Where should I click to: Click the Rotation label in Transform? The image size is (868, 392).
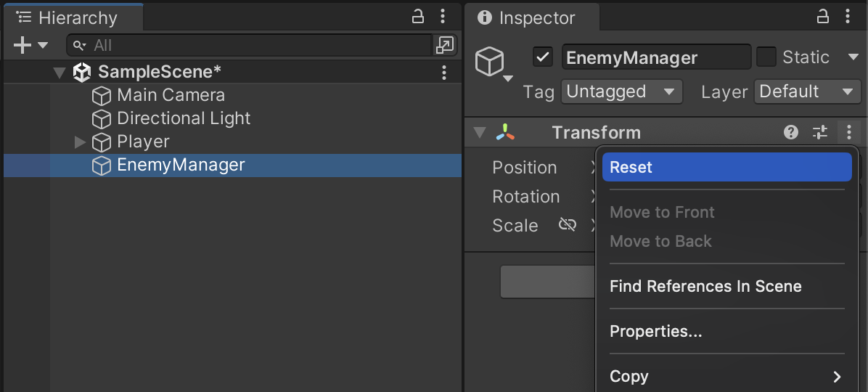[x=526, y=197]
